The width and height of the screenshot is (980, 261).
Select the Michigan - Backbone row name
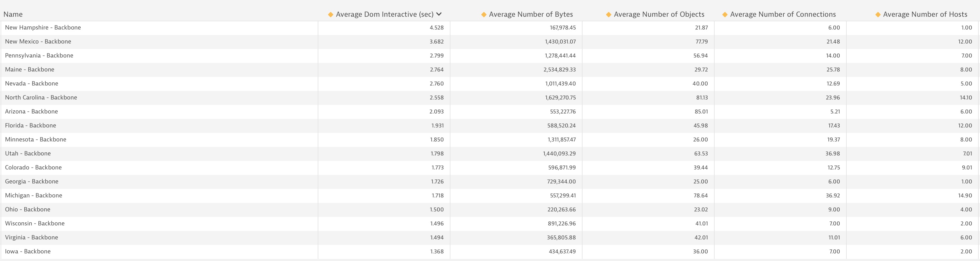33,196
